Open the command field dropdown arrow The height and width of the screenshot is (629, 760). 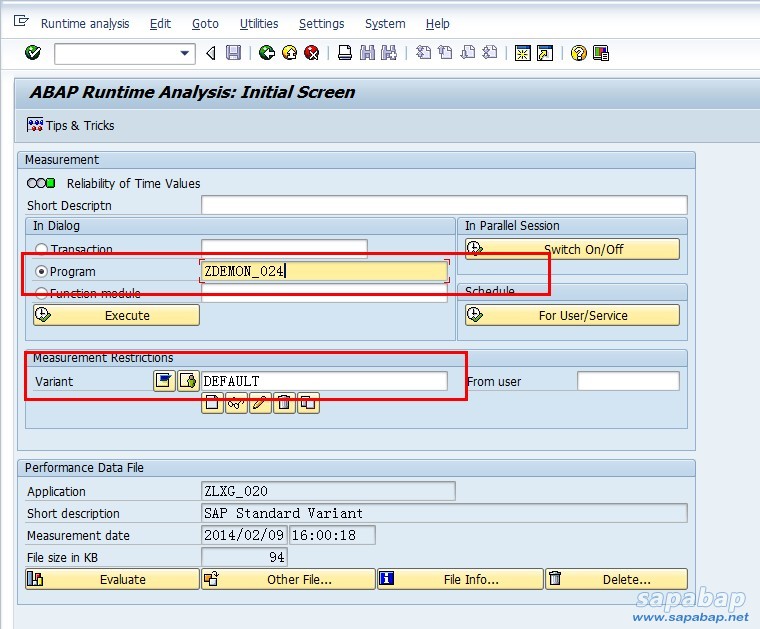click(x=185, y=53)
